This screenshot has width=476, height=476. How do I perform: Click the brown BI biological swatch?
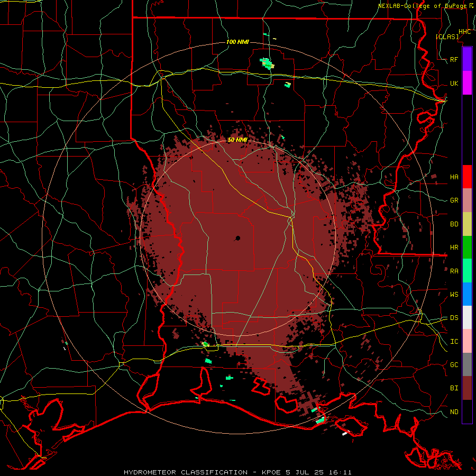click(467, 388)
